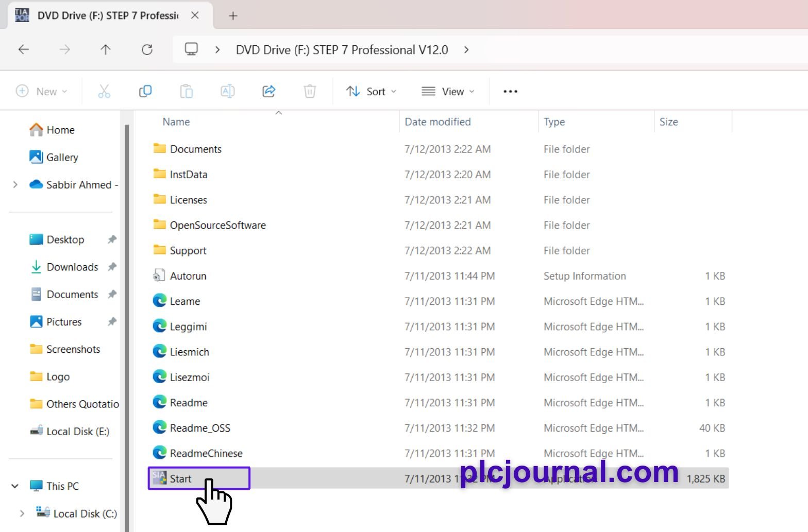Image resolution: width=808 pixels, height=532 pixels.
Task: Open Home in the navigation pane
Action: pyautogui.click(x=52, y=130)
